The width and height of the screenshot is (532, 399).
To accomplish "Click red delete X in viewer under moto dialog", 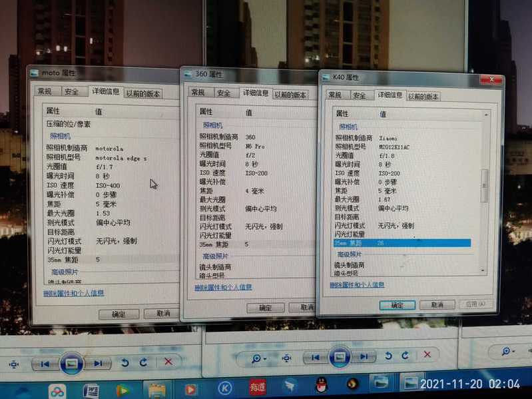I will tap(168, 362).
